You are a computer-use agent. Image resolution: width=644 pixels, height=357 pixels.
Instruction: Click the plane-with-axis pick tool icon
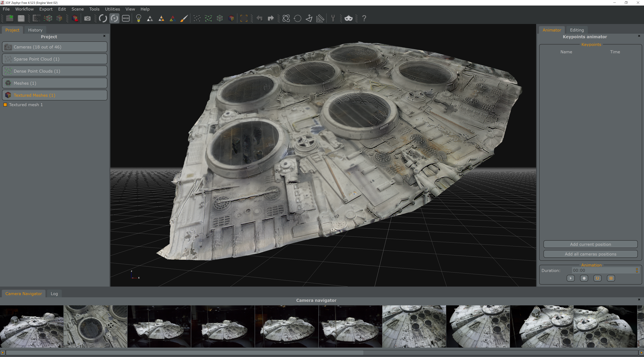[309, 18]
